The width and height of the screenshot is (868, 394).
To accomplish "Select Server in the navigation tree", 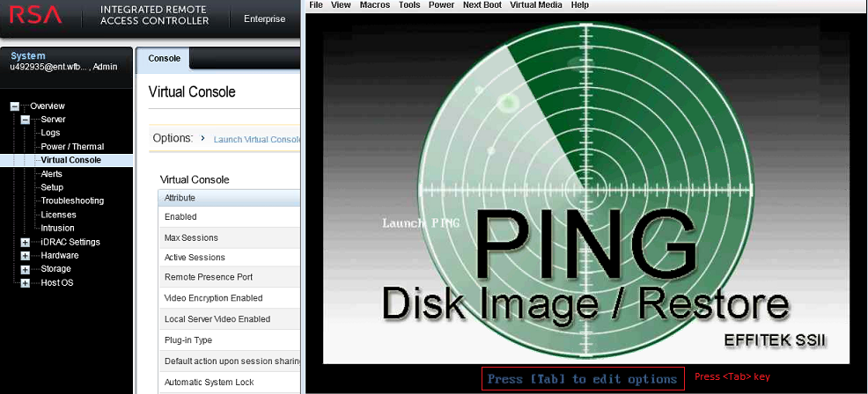I will click(x=53, y=120).
